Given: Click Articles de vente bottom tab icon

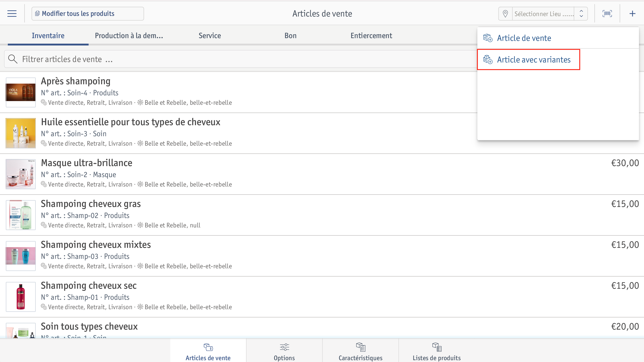Looking at the screenshot, I should pos(208,347).
